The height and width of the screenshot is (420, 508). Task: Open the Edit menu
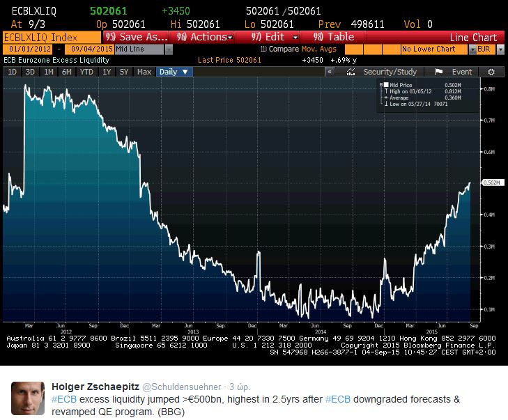(278, 37)
